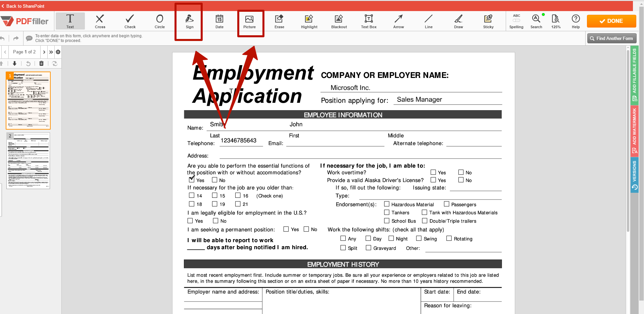Move page down arrow icon
This screenshot has height=314, width=644.
[x=14, y=63]
